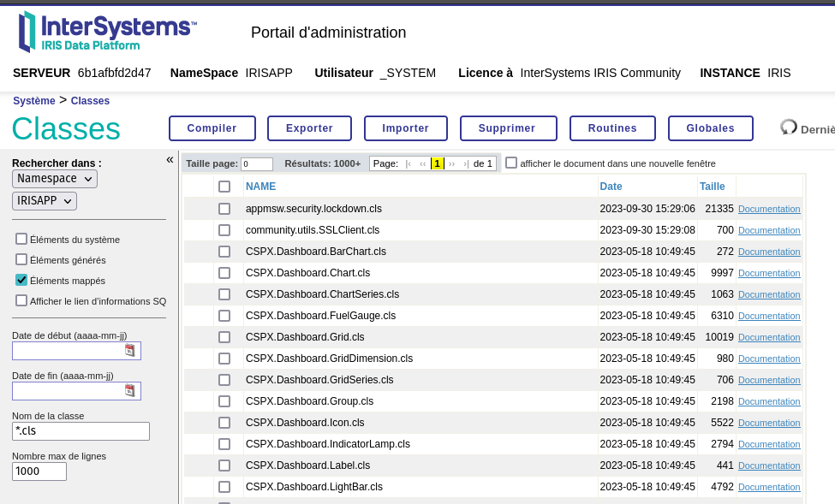Click the Nom de la classe field

[81, 431]
